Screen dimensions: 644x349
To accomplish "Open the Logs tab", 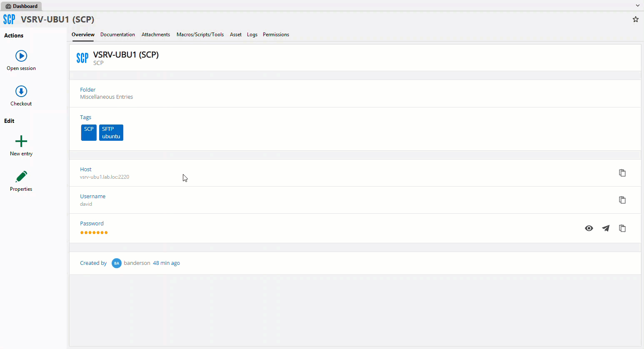I will pos(252,35).
